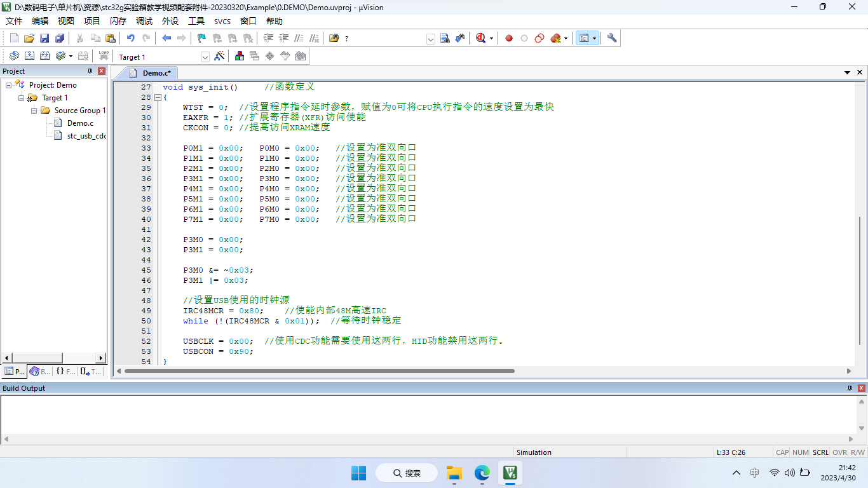The image size is (868, 488).
Task: Open the 项目 menu
Action: pos(92,21)
